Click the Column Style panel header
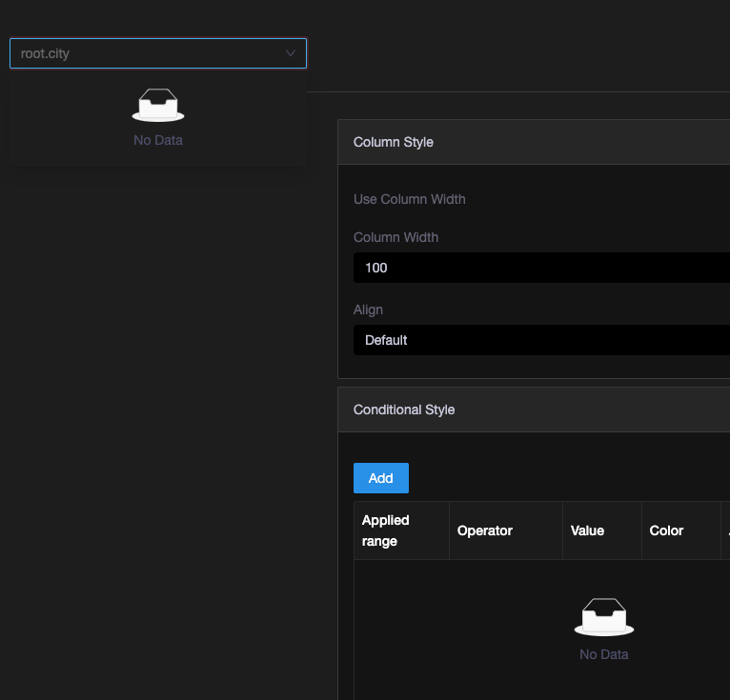The height and width of the screenshot is (700, 730). [534, 142]
